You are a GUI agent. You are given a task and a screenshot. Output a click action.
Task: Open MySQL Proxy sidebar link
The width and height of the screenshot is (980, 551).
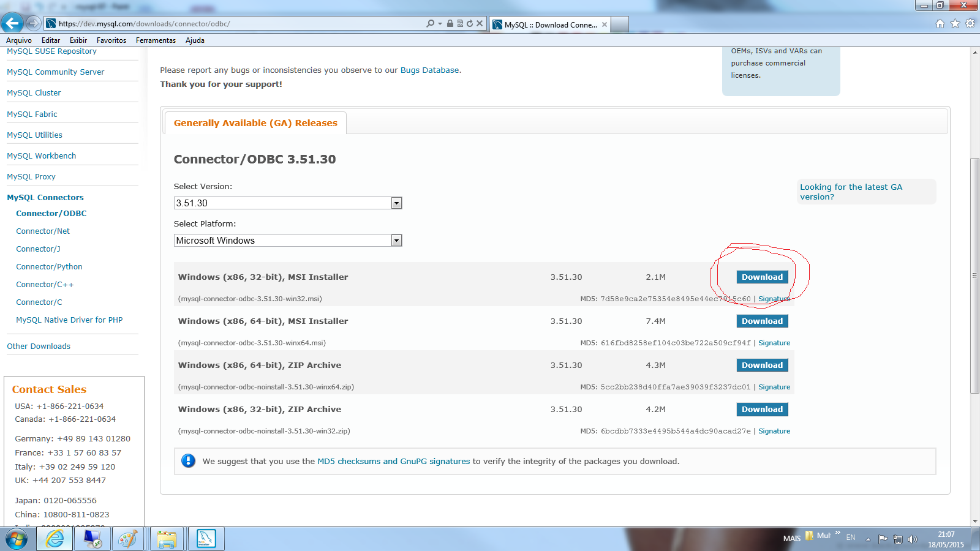pos(31,177)
